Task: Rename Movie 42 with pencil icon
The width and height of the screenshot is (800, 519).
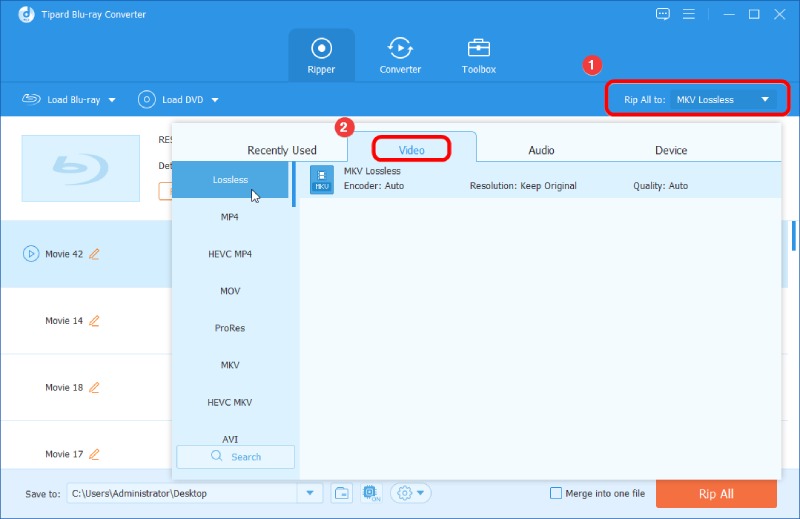Action: (x=94, y=254)
